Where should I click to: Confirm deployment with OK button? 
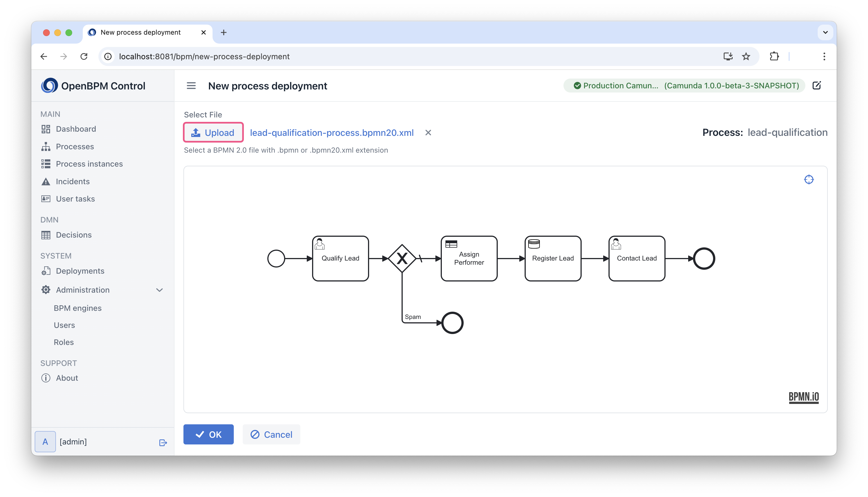click(x=208, y=434)
